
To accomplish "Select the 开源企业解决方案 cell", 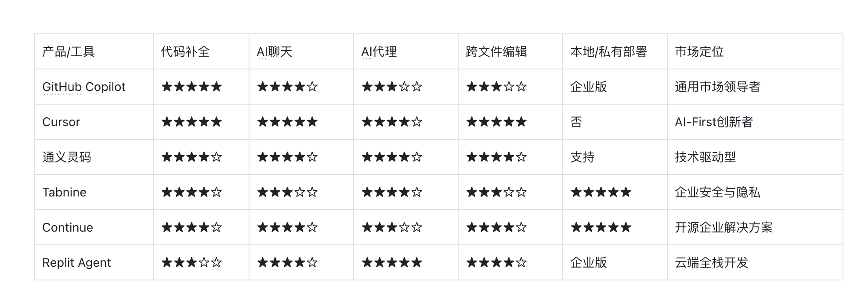I will (723, 228).
